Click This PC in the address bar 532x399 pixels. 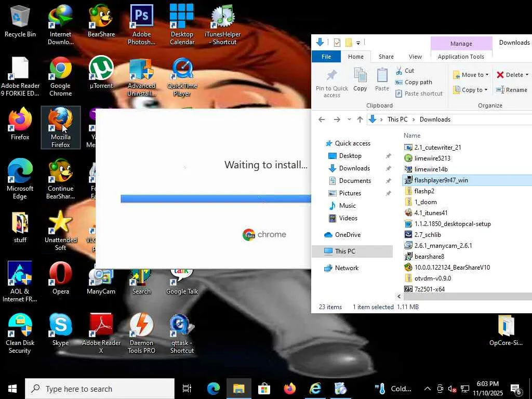(x=397, y=119)
